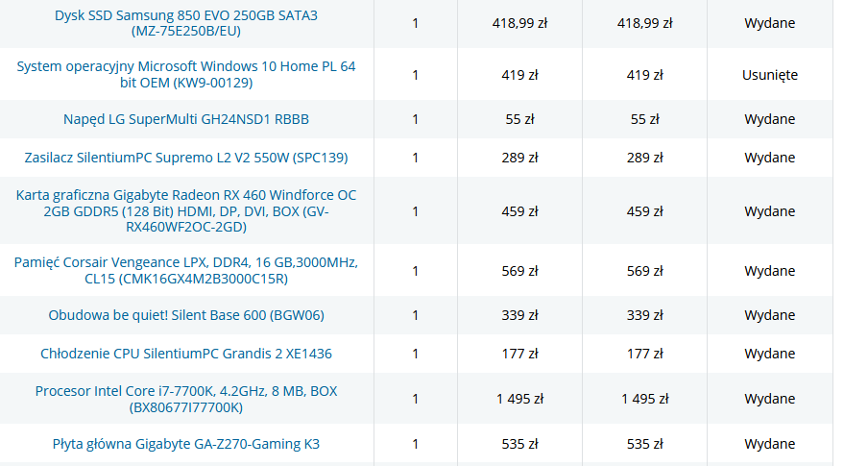
Task: Open Karta graficzna Gigabyte Radeon RX 460 link
Action: 186,211
